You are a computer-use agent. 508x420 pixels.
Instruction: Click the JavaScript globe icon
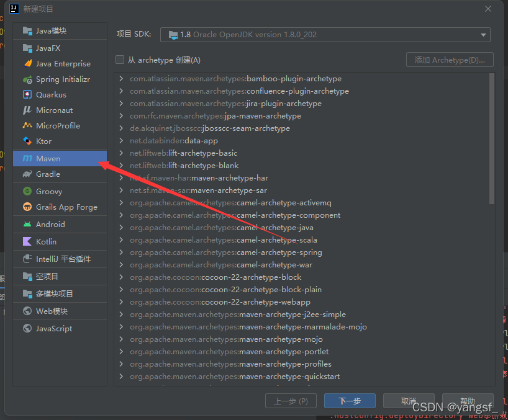tap(27, 328)
